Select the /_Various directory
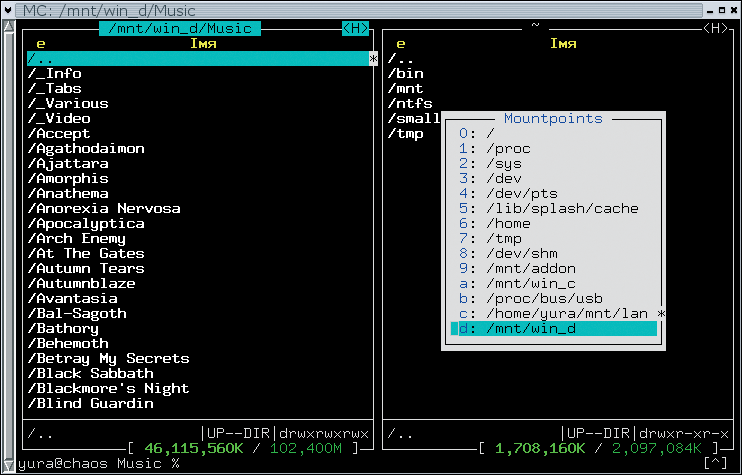 [68, 104]
